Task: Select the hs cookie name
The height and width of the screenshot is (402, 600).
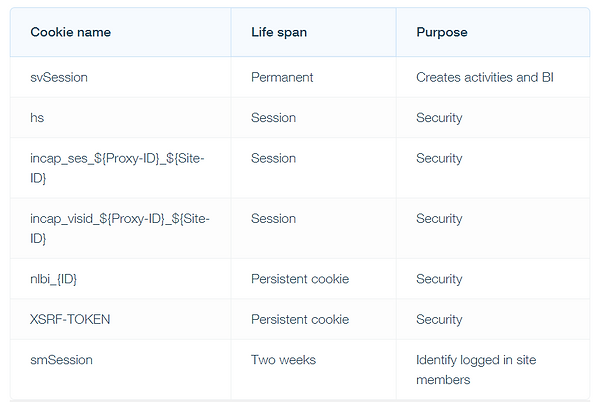Action: tap(37, 118)
